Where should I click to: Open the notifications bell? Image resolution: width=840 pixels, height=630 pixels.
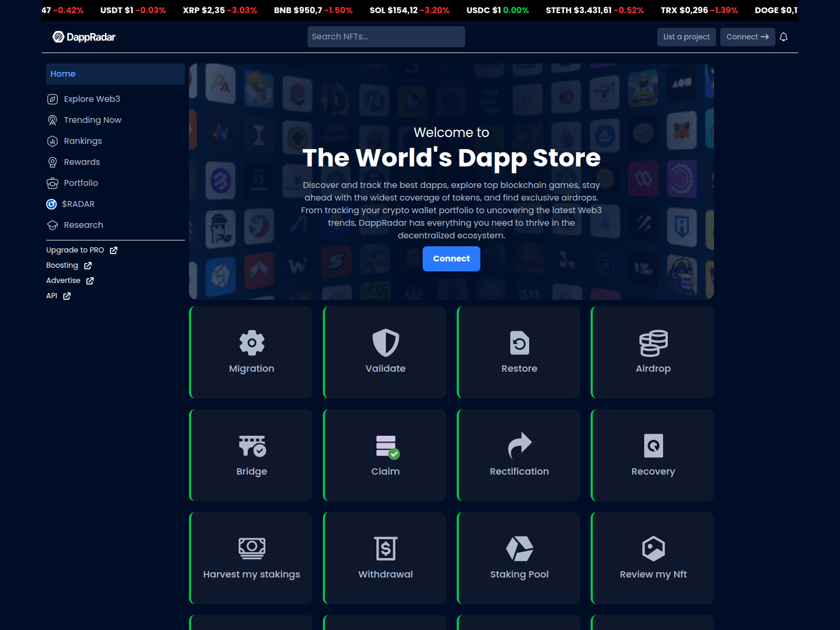[783, 37]
